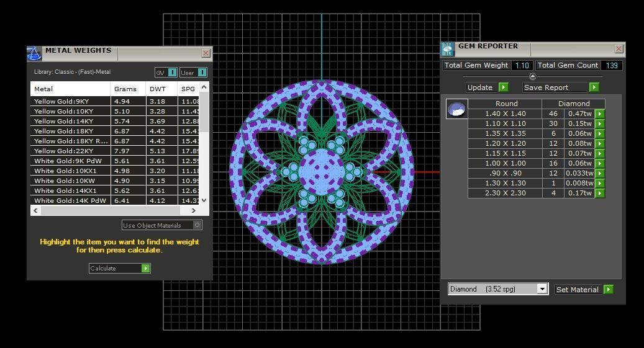Select the White Gold:14KX1 row
644x348 pixels.
pos(115,190)
